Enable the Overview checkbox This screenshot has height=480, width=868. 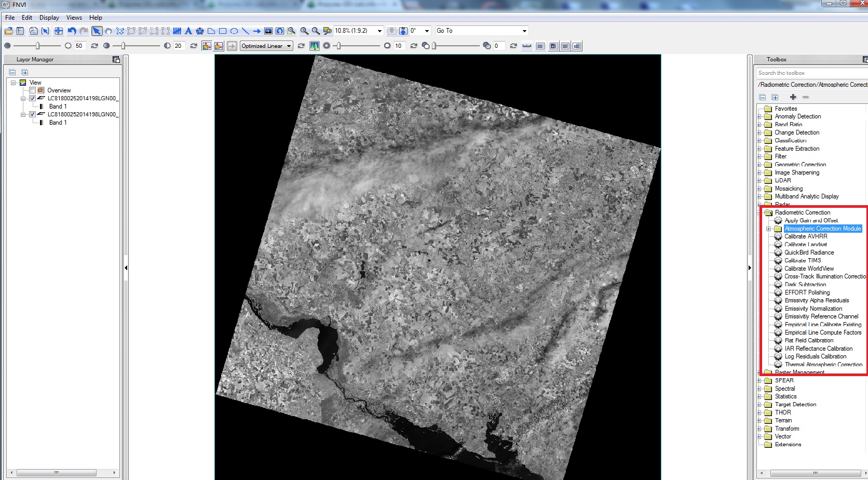click(33, 90)
